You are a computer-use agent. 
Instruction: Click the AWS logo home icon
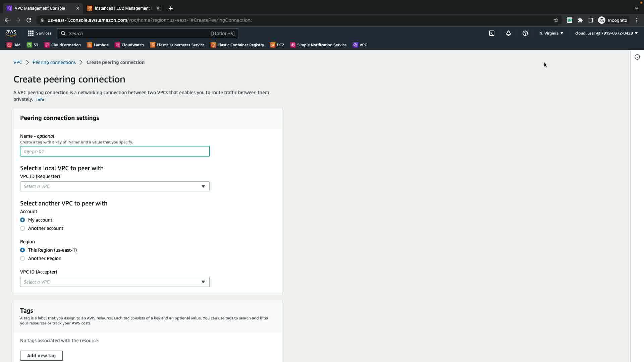click(11, 33)
